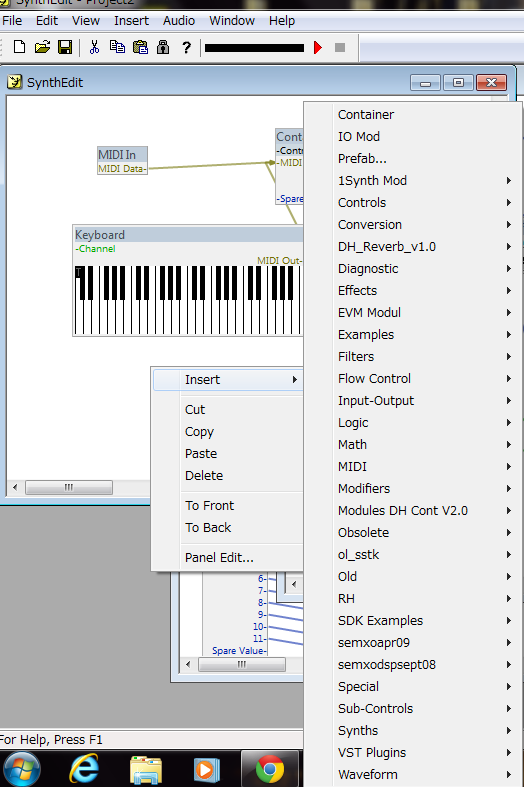Select To Front in context menu
Image resolution: width=524 pixels, height=787 pixels.
227,505
